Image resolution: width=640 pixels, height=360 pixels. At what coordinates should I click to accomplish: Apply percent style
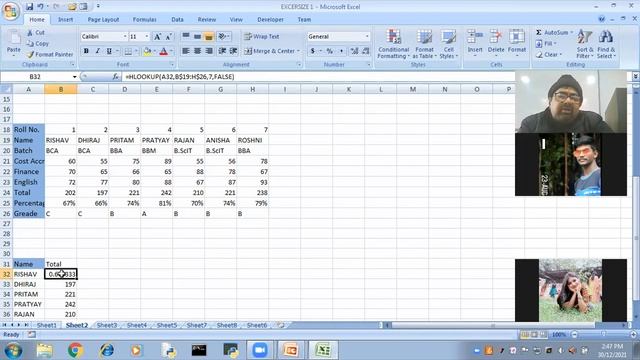point(330,51)
